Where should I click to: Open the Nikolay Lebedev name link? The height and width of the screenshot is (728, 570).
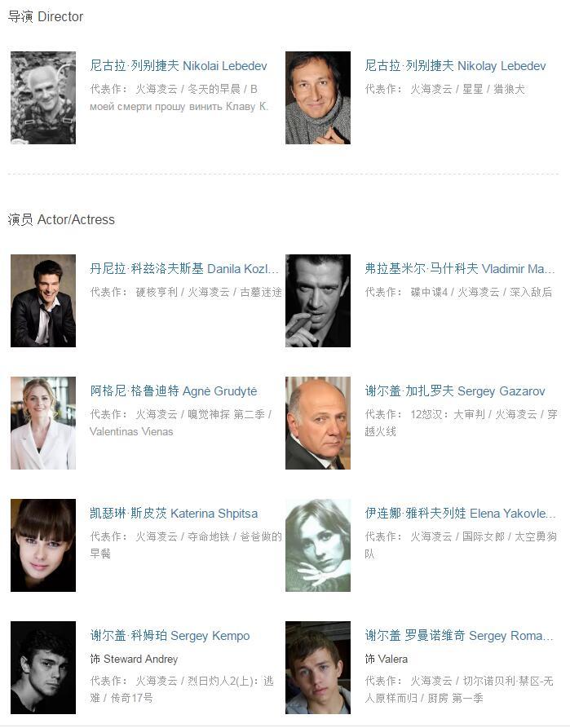point(455,66)
